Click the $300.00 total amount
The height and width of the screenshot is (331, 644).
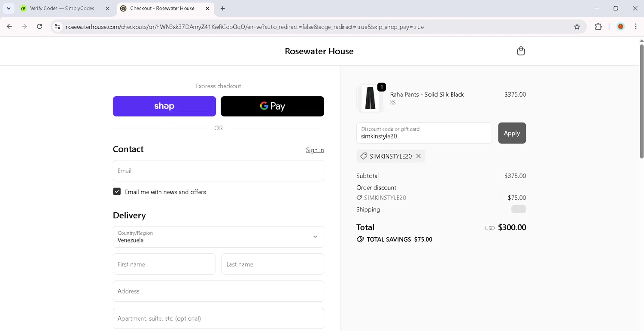pyautogui.click(x=512, y=227)
